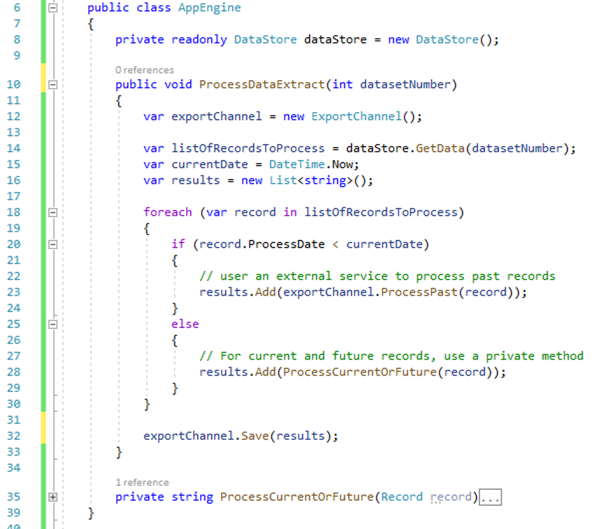This screenshot has width=611, height=529.
Task: Click the ProcessCurrentOrFuture call on line 28
Action: [360, 372]
